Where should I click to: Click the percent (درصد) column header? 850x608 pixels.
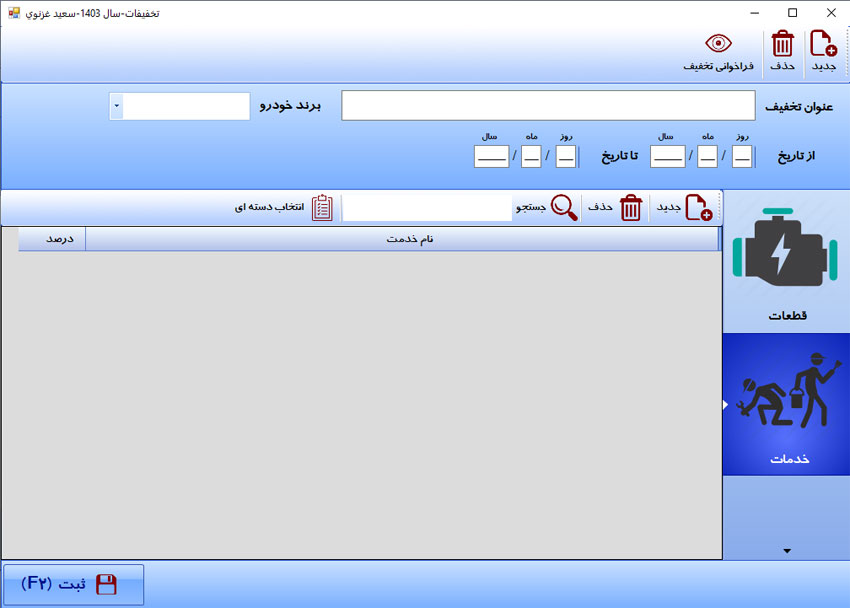(x=52, y=240)
